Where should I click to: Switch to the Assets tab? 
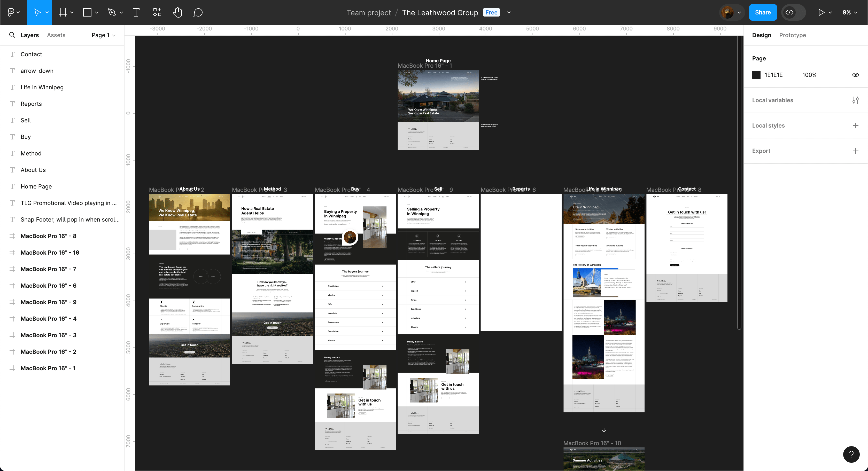(x=56, y=35)
